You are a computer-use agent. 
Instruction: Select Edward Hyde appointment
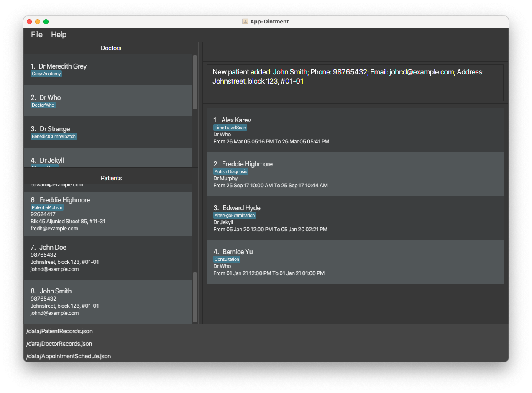[x=355, y=218]
